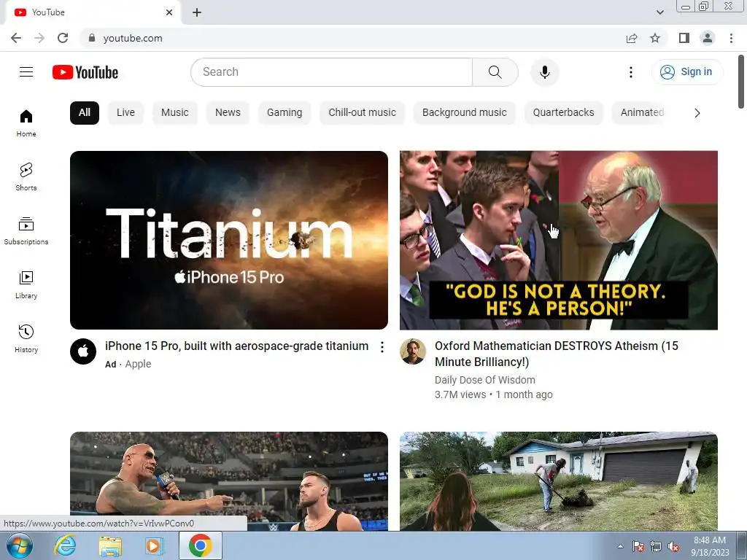Viewport: 747px width, 560px height.
Task: Select the Gaming filter chip
Action: pos(285,113)
